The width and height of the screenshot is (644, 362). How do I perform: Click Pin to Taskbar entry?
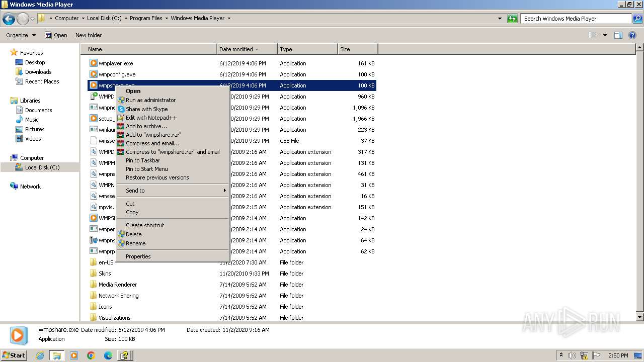pos(172,160)
